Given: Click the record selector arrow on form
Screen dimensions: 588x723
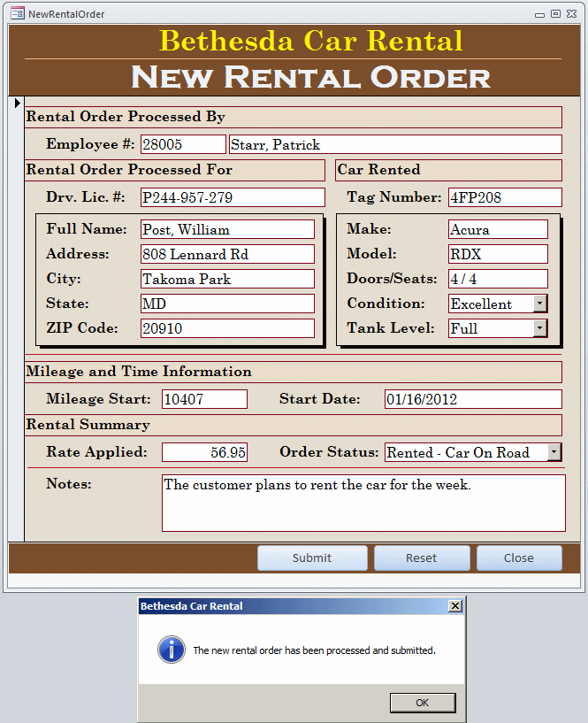Looking at the screenshot, I should 18,103.
